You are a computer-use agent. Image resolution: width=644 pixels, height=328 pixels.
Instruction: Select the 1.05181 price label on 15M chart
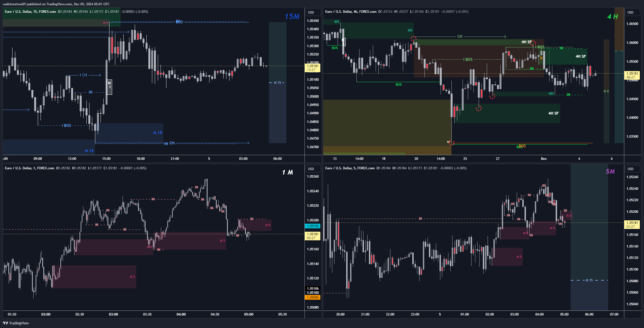click(313, 68)
